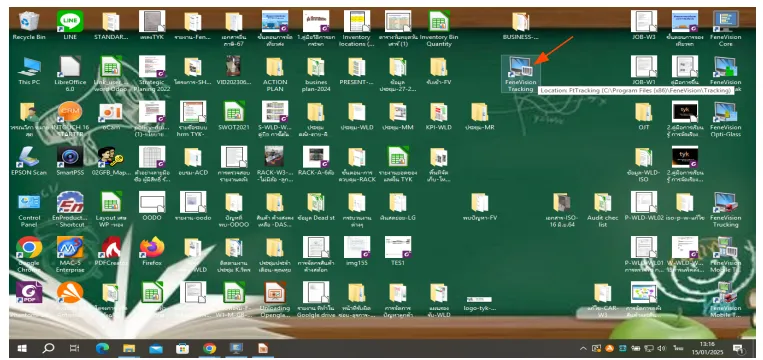The width and height of the screenshot is (763, 360).
Task: Launch LibreOffice 6.0 shortcut
Action: 70,73
